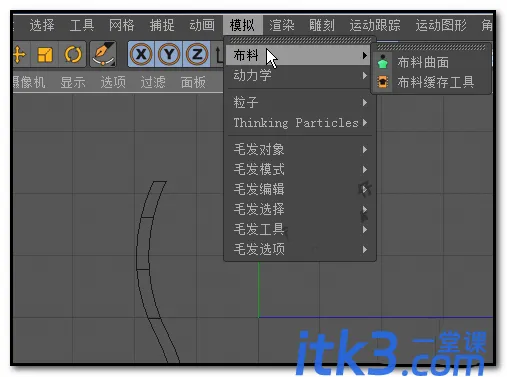Toggle the Z axis lock
The image size is (507, 377).
(197, 54)
